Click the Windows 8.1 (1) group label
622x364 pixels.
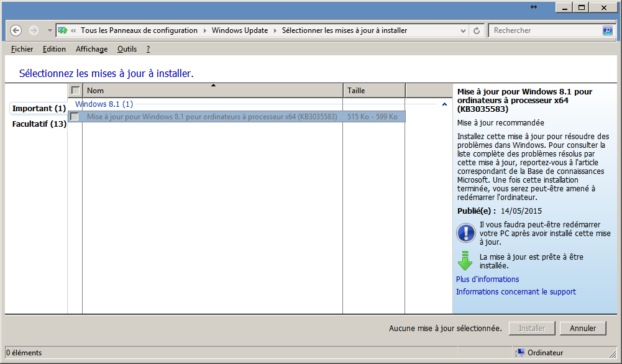click(104, 104)
